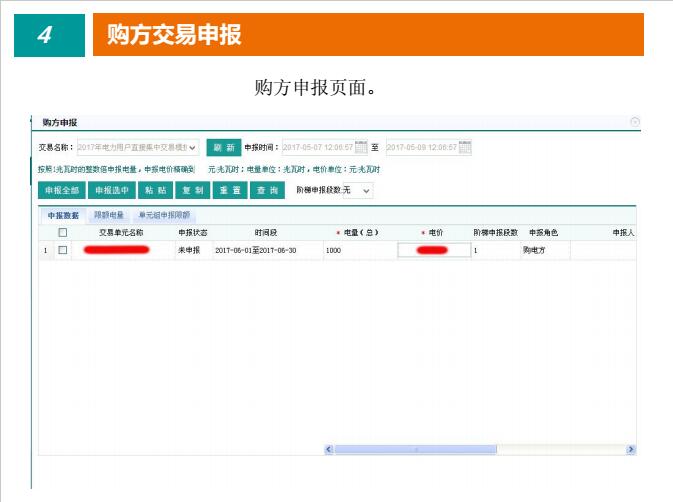Open the end date calendar picker
This screenshot has width=673, height=502.
464,147
